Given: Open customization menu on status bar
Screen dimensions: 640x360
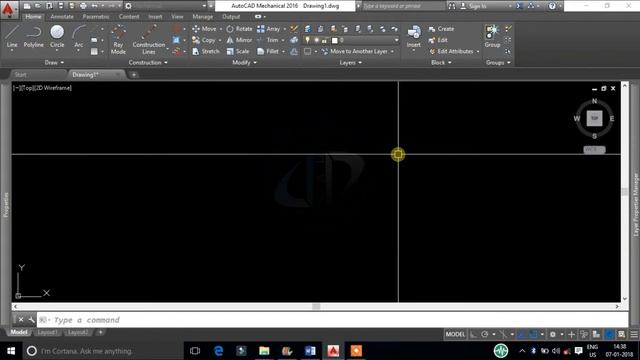Looking at the screenshot, I should [634, 334].
